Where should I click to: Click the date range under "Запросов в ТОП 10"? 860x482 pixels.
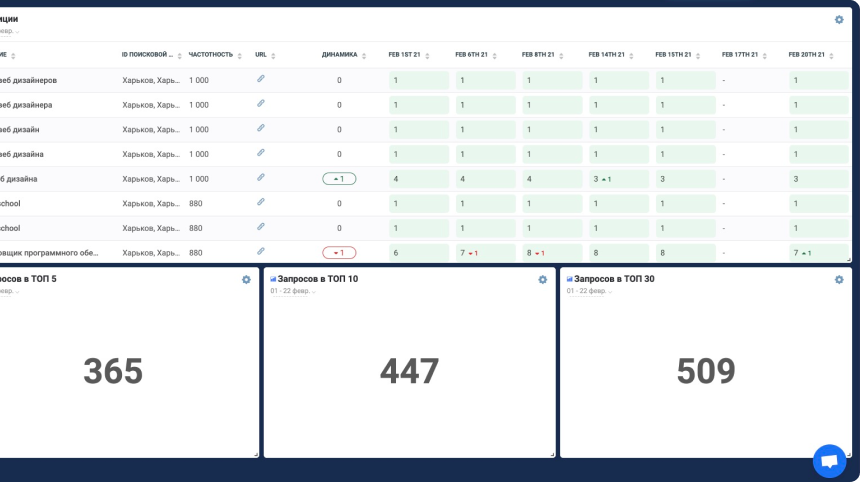[290, 291]
